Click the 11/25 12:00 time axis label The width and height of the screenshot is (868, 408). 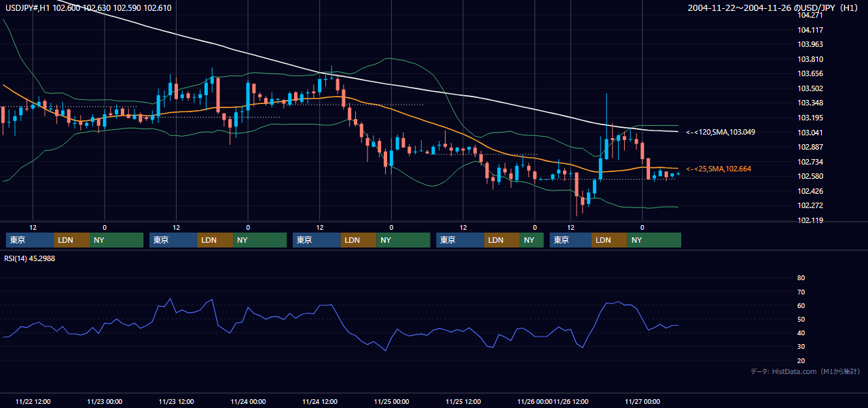click(x=463, y=402)
